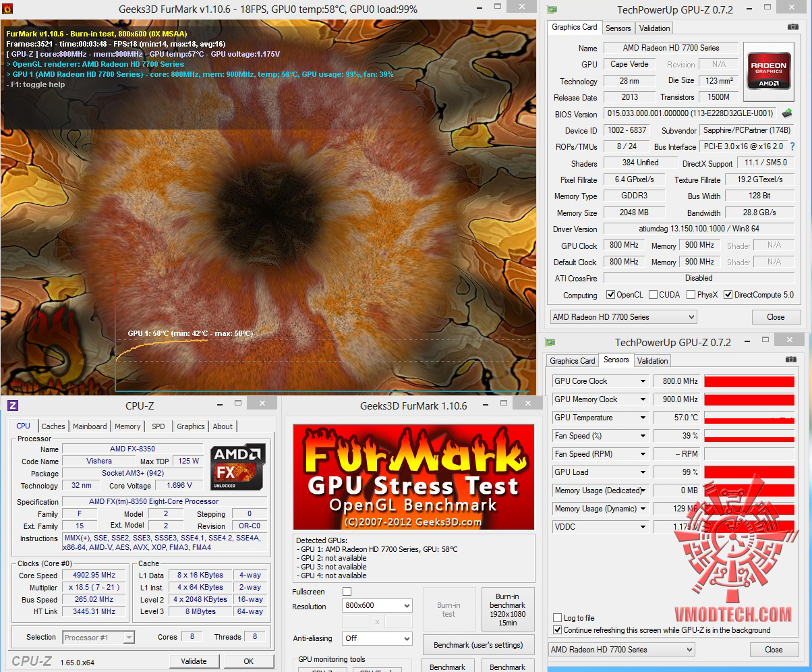Uncheck Continue refreshing this screen in background
Screen dimensions: 812x672
(557, 630)
